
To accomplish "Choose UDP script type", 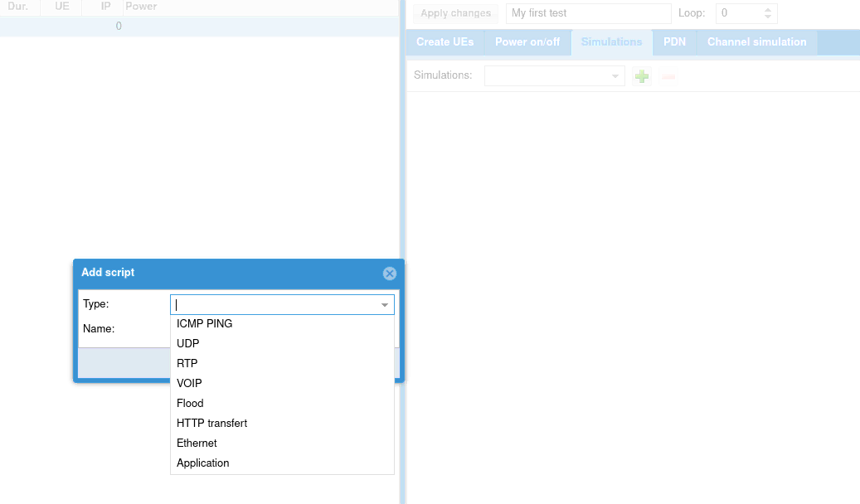I will tap(188, 344).
